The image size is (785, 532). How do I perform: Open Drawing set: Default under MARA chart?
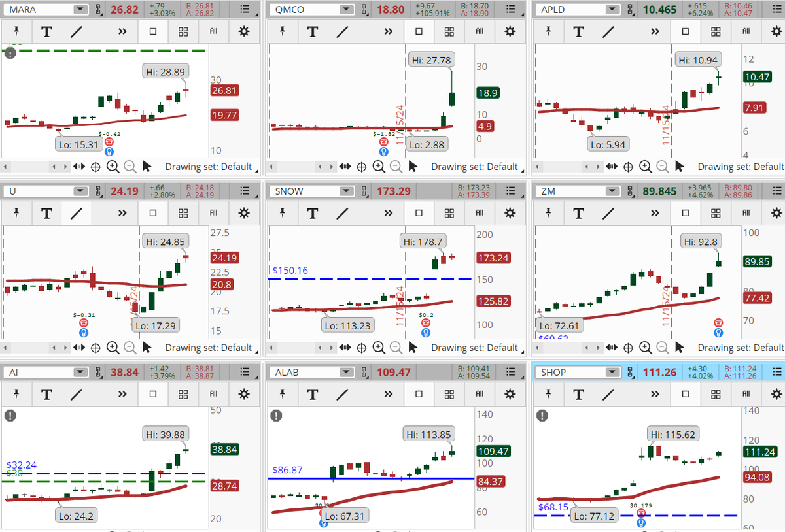[x=209, y=167]
